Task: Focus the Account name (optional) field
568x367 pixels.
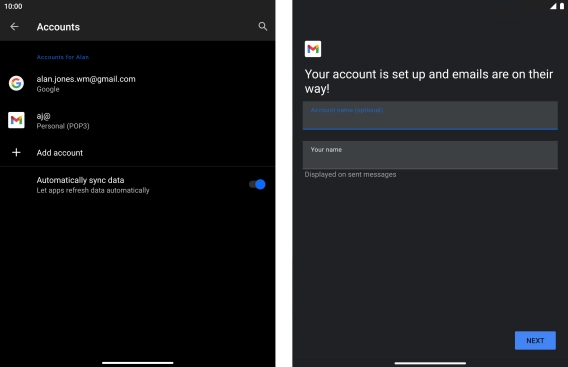Action: [x=430, y=116]
